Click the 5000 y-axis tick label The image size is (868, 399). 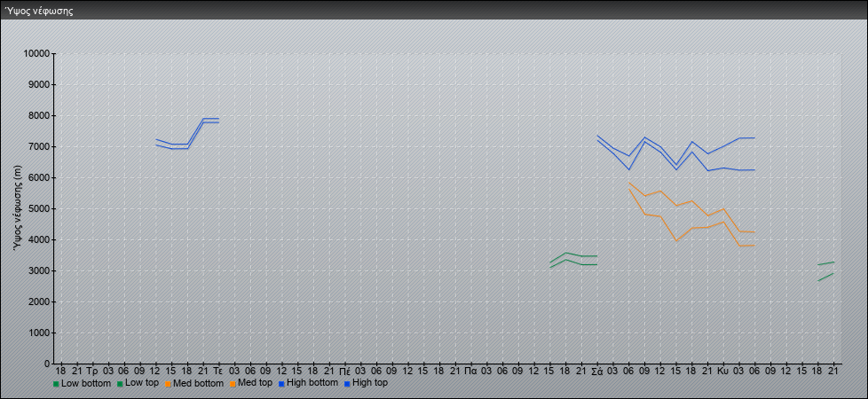point(39,208)
